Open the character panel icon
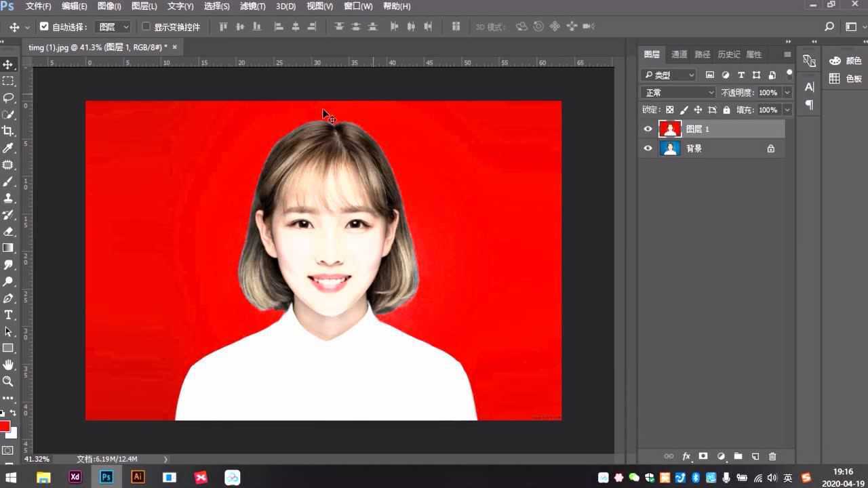The width and height of the screenshot is (868, 488). (809, 87)
